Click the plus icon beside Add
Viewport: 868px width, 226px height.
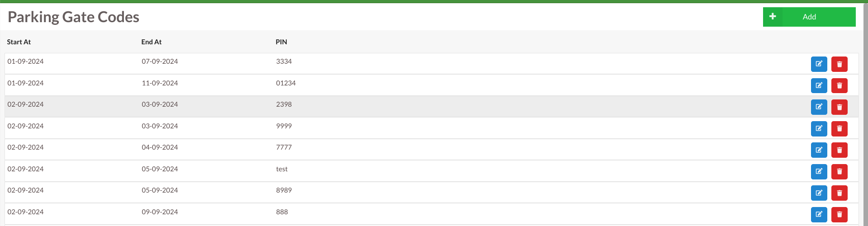point(773,17)
